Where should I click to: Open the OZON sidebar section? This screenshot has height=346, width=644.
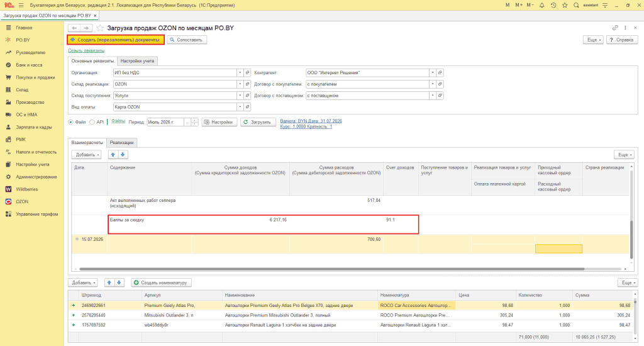pos(22,201)
